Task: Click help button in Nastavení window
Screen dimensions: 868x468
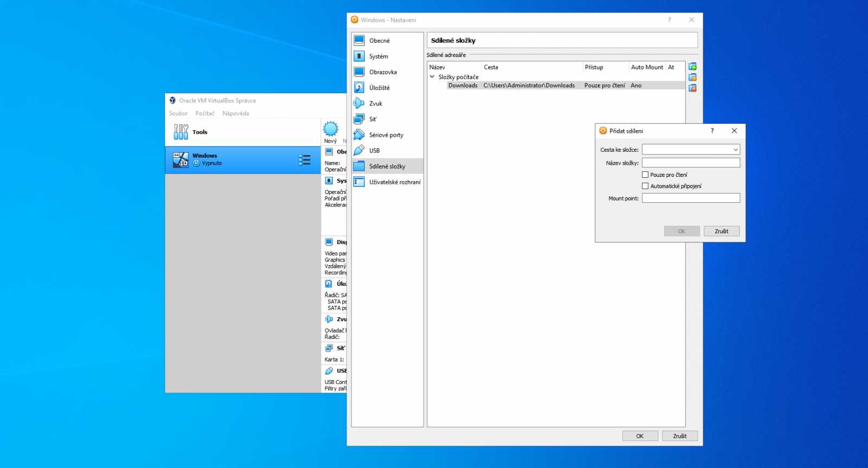Action: (x=669, y=20)
